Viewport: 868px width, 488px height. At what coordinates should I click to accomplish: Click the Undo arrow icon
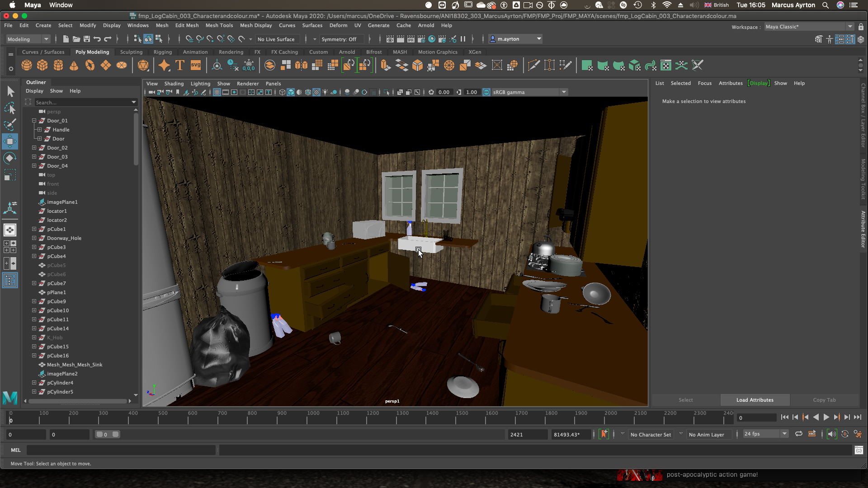97,39
